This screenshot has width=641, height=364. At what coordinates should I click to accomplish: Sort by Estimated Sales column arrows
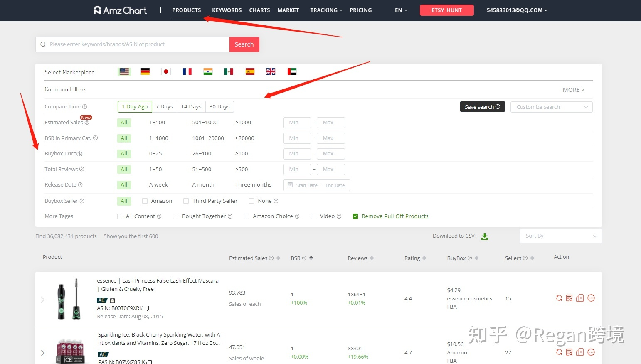coord(279,258)
